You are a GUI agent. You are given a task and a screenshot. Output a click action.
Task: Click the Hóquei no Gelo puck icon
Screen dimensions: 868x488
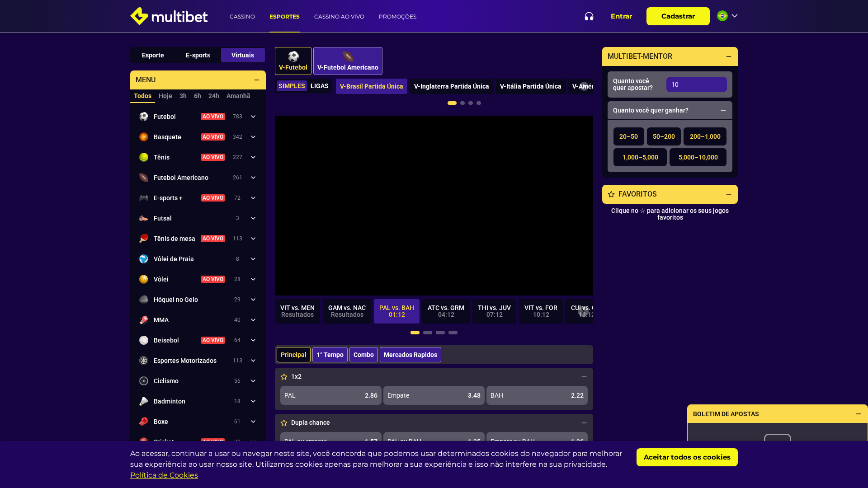pos(144,300)
